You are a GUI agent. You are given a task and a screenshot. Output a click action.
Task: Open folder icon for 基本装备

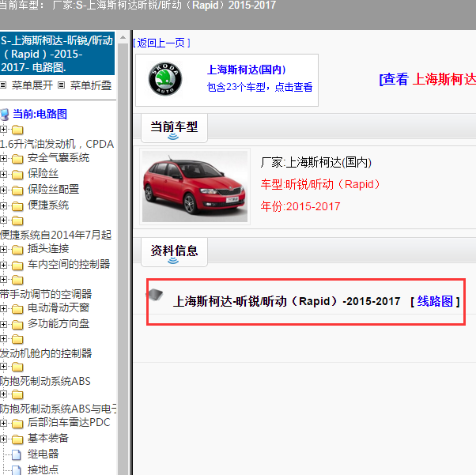coord(17,439)
